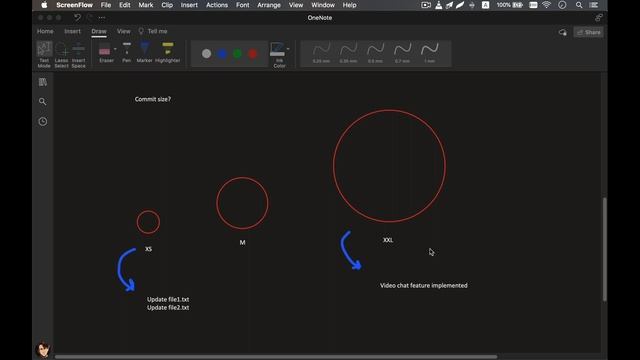
Task: Set pen thickness to 0.5 mm
Action: [375, 53]
